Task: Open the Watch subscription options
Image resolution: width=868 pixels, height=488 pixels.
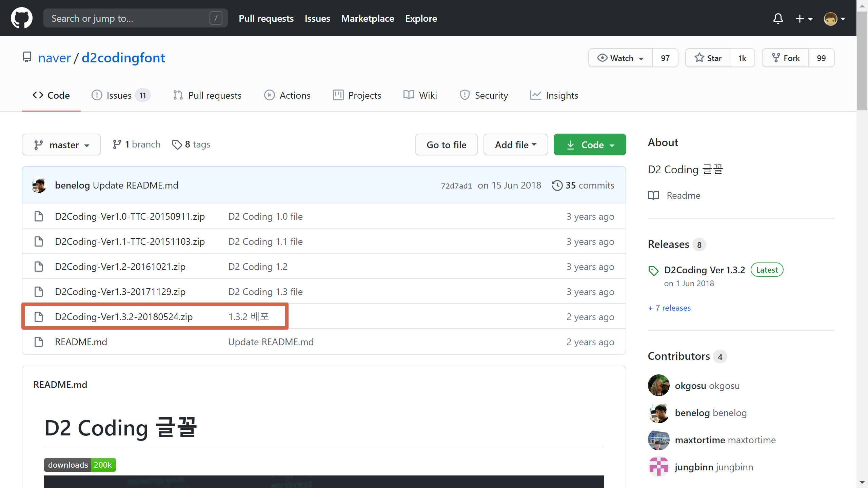Action: click(620, 58)
